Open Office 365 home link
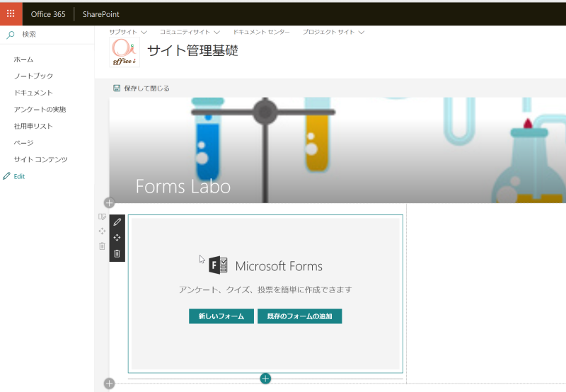 click(x=48, y=14)
